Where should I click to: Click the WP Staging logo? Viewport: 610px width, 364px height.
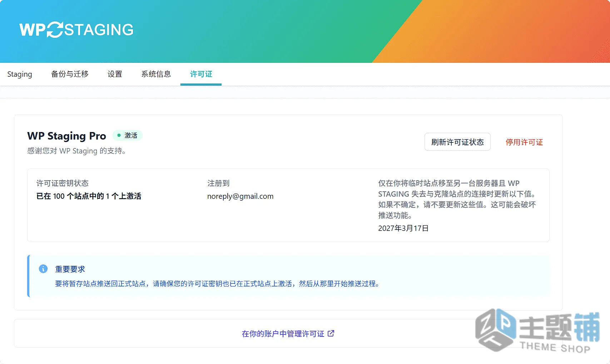76,30
